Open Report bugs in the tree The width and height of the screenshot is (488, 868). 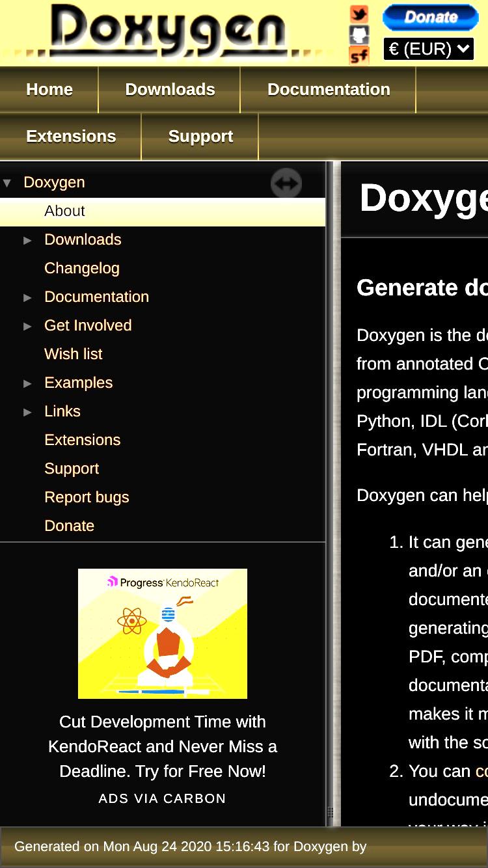click(87, 497)
